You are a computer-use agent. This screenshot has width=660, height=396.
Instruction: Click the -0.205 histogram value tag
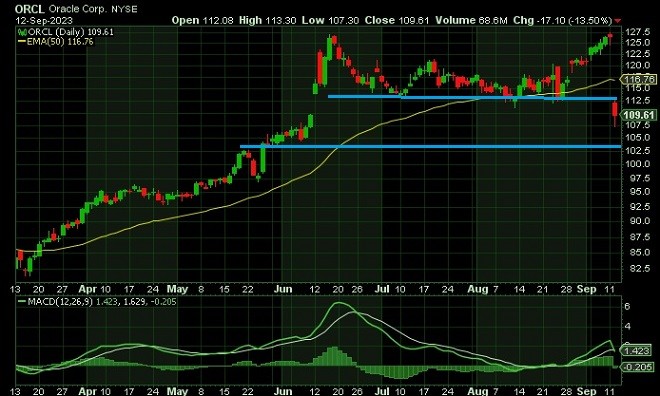[638, 367]
